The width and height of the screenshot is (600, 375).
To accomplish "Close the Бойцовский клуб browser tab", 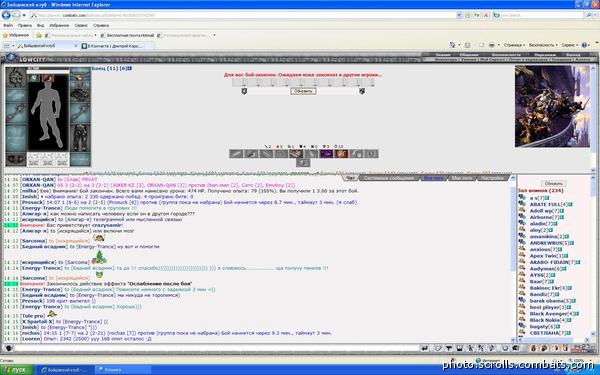I will click(76, 46).
